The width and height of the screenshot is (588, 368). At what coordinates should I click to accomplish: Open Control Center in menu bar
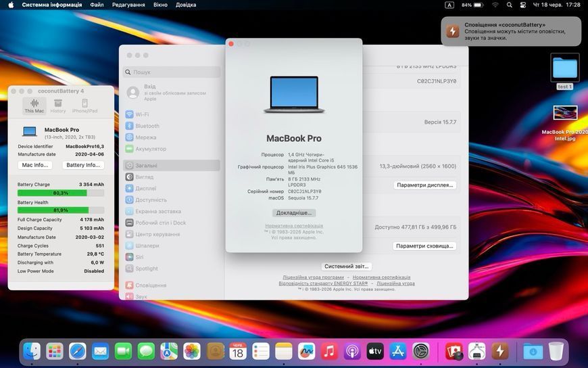click(522, 5)
